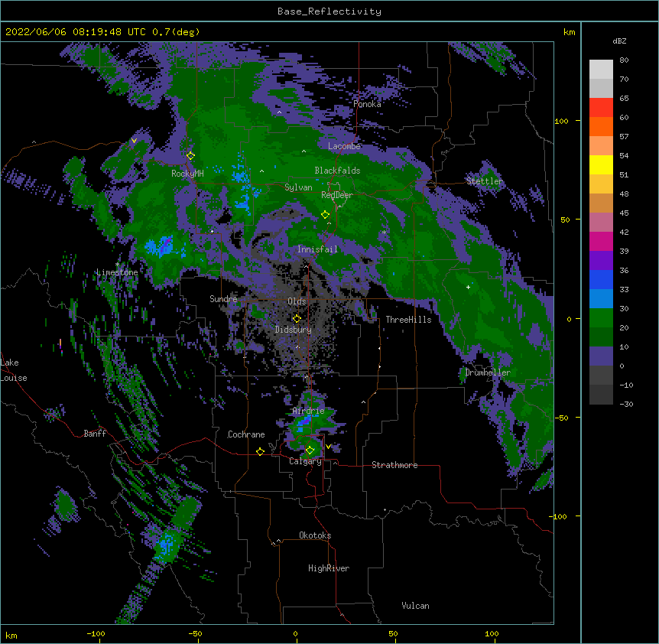Click the Sylvan town label
This screenshot has width=659, height=644.
[x=298, y=187]
